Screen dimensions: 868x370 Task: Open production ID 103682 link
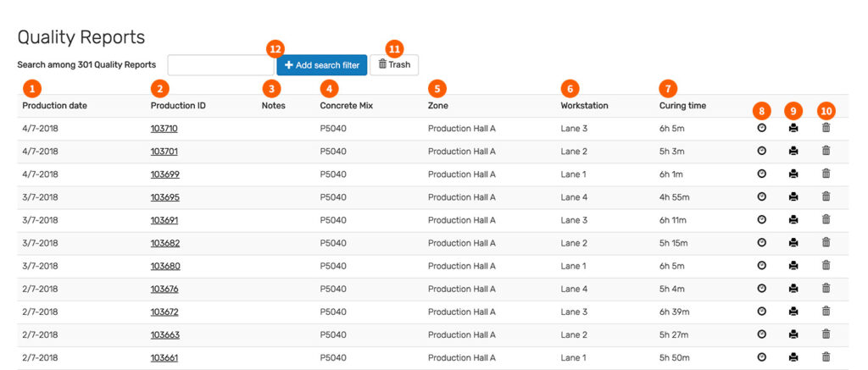pyautogui.click(x=165, y=243)
